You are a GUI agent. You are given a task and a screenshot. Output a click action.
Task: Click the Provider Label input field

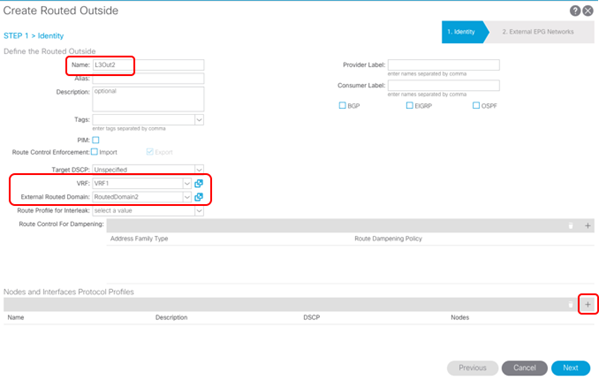pos(444,65)
